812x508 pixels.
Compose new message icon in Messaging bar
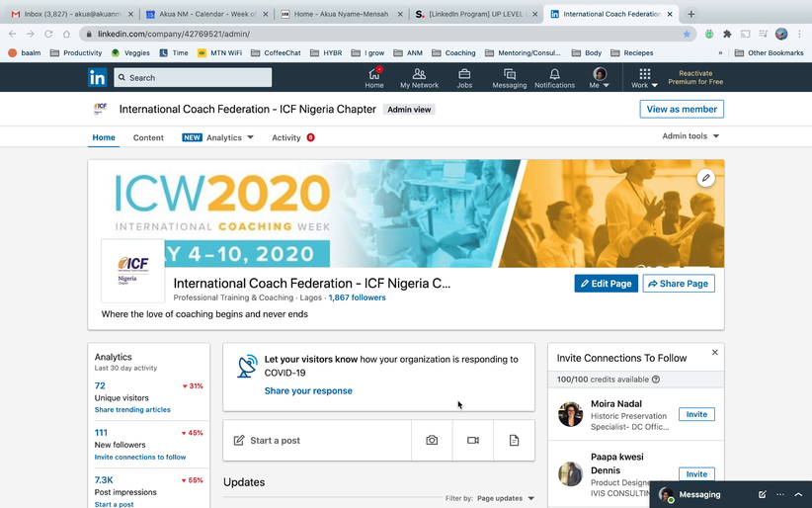pos(762,494)
